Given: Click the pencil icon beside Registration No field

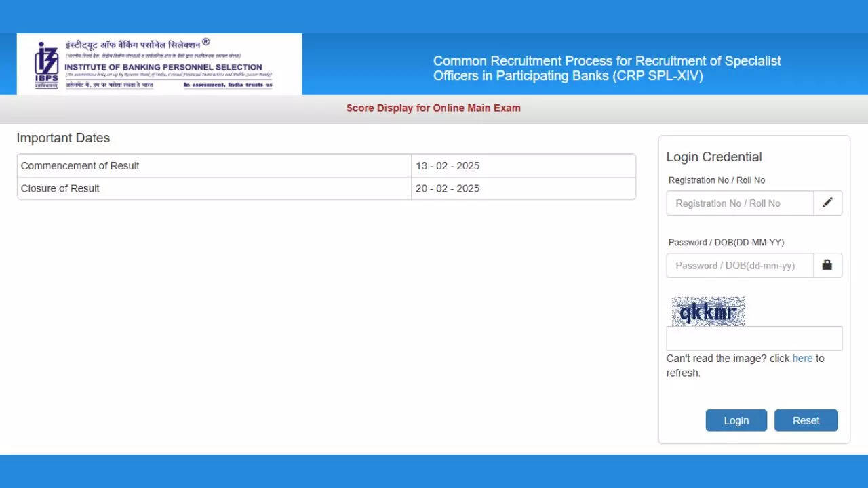Looking at the screenshot, I should pyautogui.click(x=827, y=203).
